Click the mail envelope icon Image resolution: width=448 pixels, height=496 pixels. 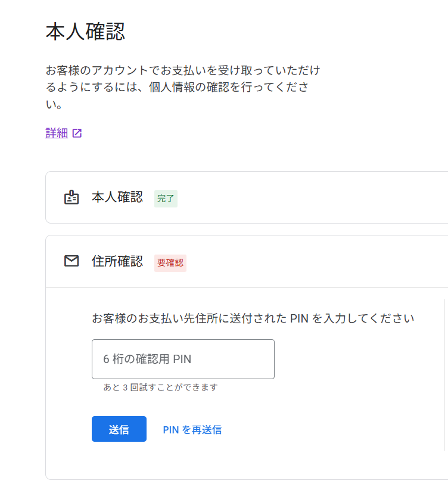click(71, 261)
